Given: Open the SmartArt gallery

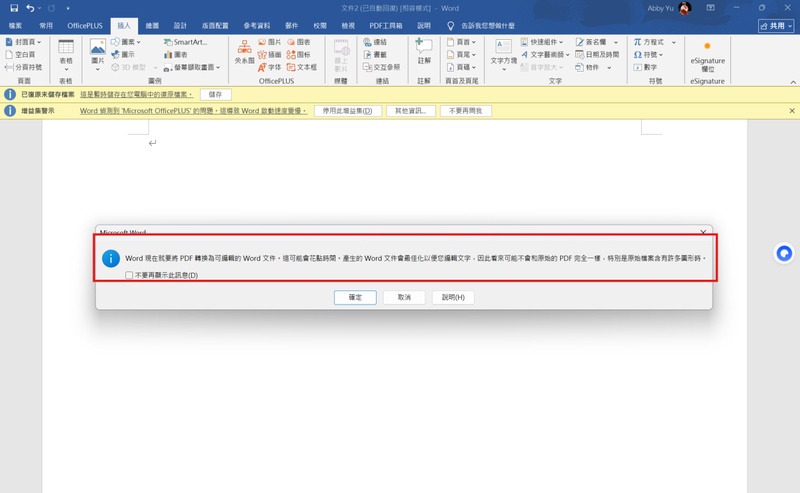Looking at the screenshot, I should 185,42.
